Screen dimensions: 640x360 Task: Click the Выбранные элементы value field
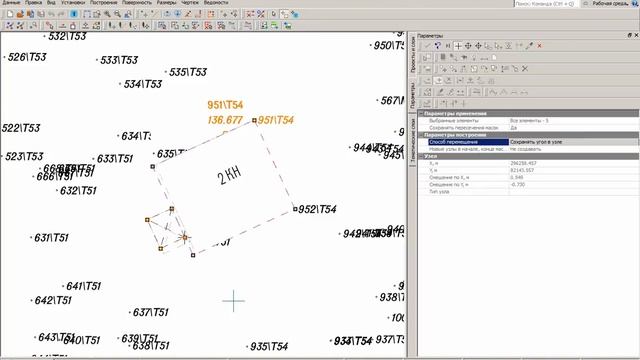point(573,121)
